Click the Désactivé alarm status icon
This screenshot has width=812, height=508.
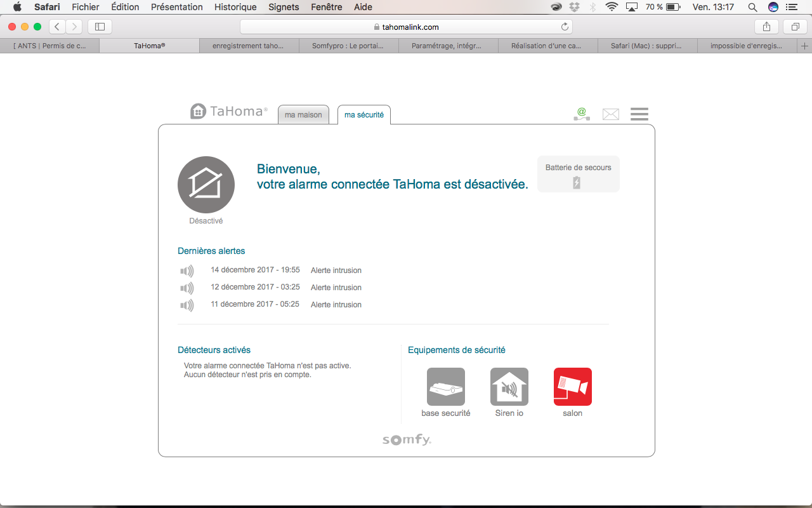point(206,185)
